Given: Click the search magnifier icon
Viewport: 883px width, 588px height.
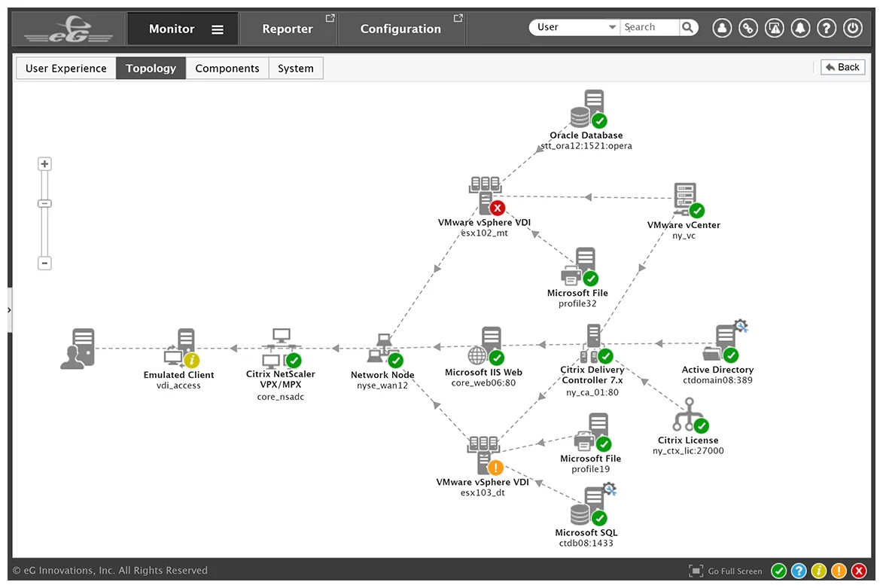Looking at the screenshot, I should point(687,27).
